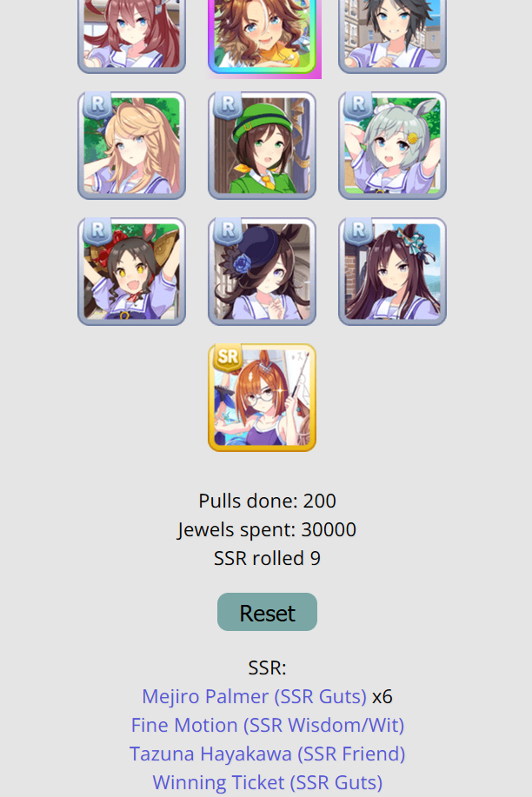Click the Reset button
Viewport: 532px width, 797px height.
267,612
